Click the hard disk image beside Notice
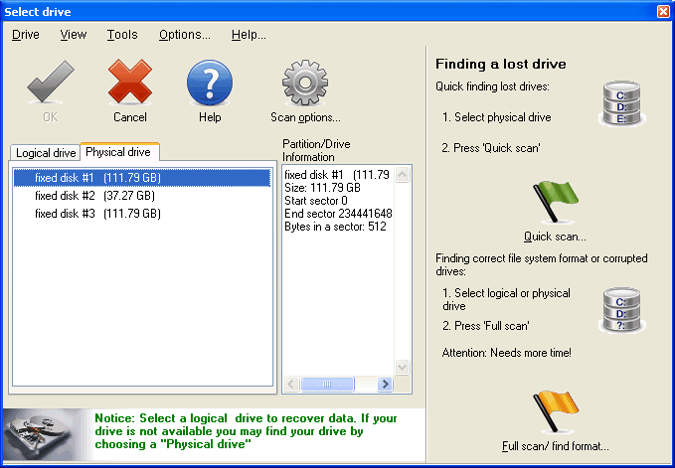Image resolution: width=675 pixels, height=468 pixels. [x=41, y=434]
